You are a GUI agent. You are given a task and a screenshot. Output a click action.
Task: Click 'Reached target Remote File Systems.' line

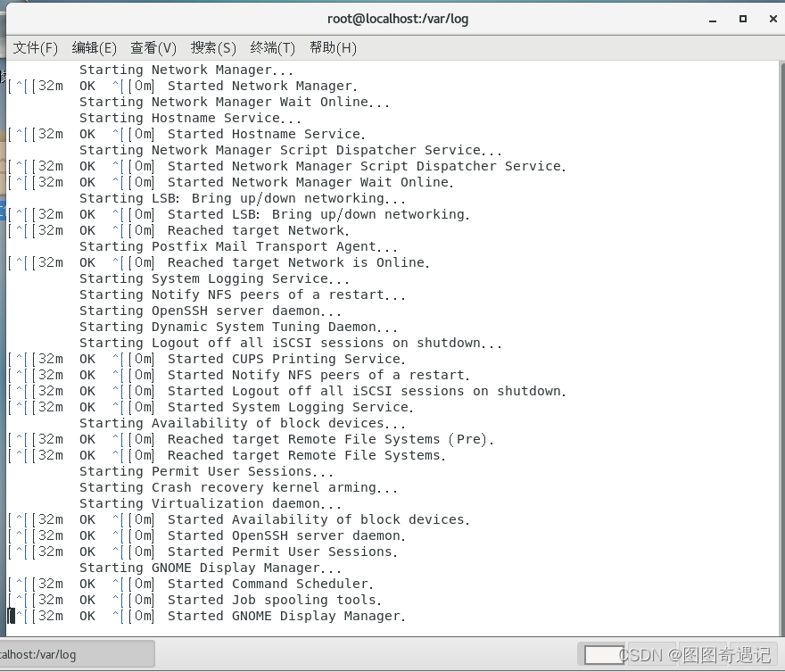click(306, 454)
